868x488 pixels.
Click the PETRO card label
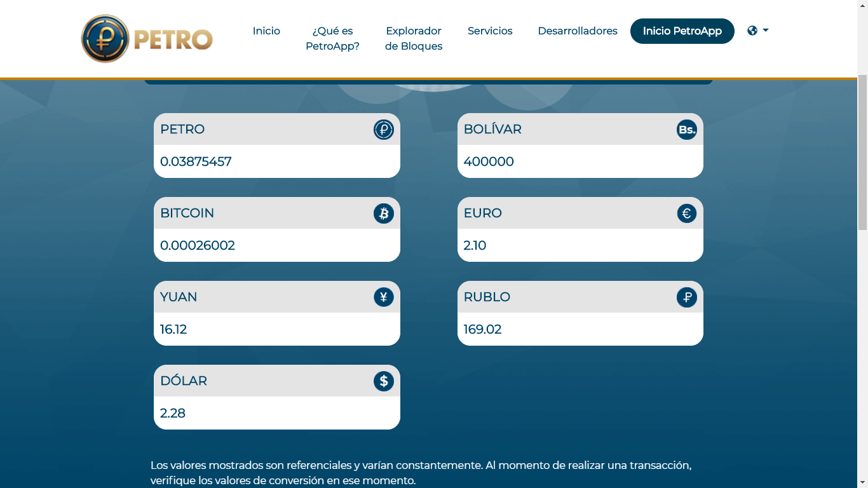click(182, 129)
